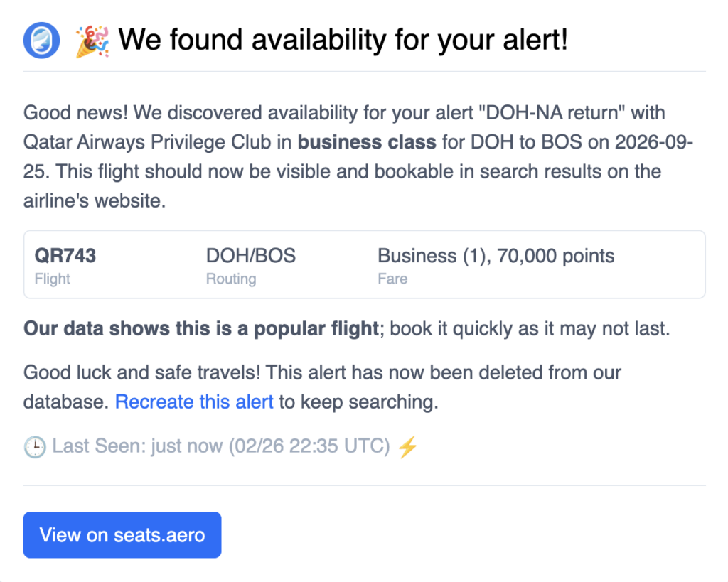
Task: Click the 'Flight' label under QR743
Action: click(53, 279)
